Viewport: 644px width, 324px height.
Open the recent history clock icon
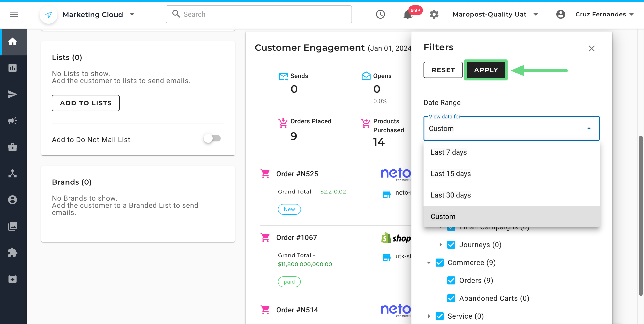click(380, 14)
